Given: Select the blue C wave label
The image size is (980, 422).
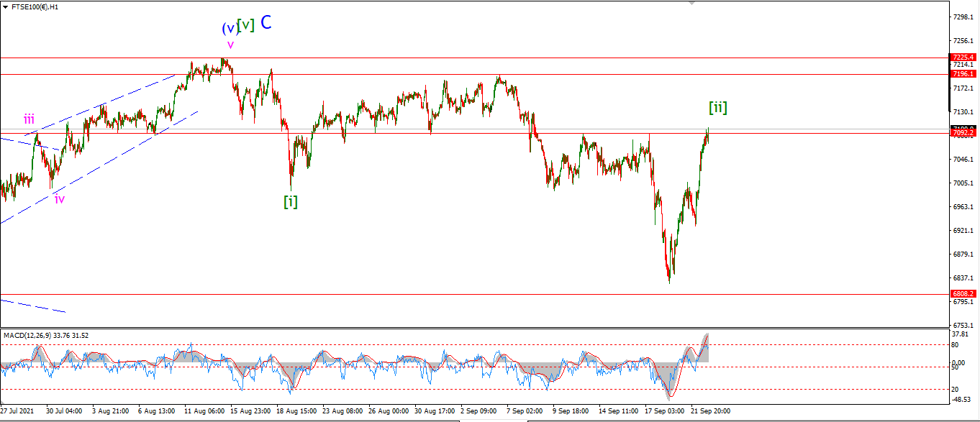Looking at the screenshot, I should pos(266,22).
